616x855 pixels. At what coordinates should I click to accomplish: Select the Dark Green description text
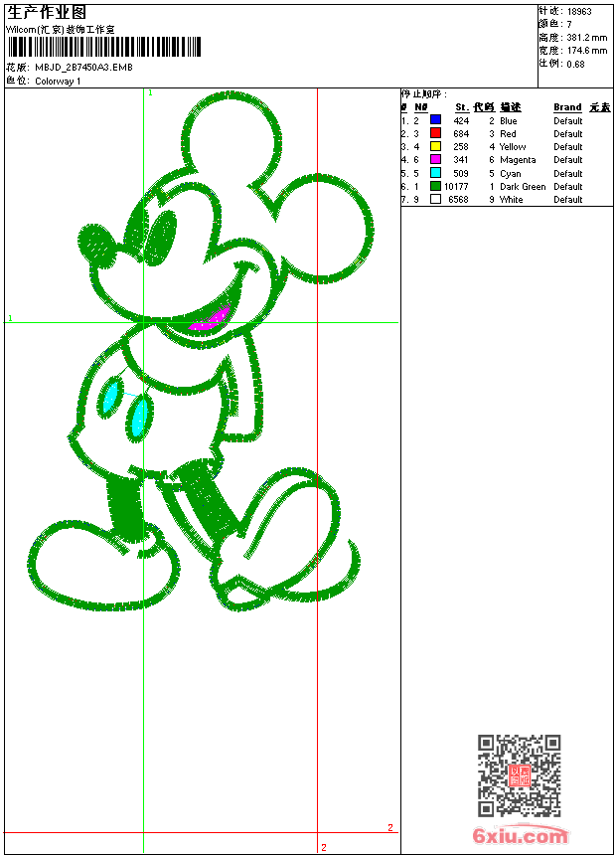[x=523, y=187]
